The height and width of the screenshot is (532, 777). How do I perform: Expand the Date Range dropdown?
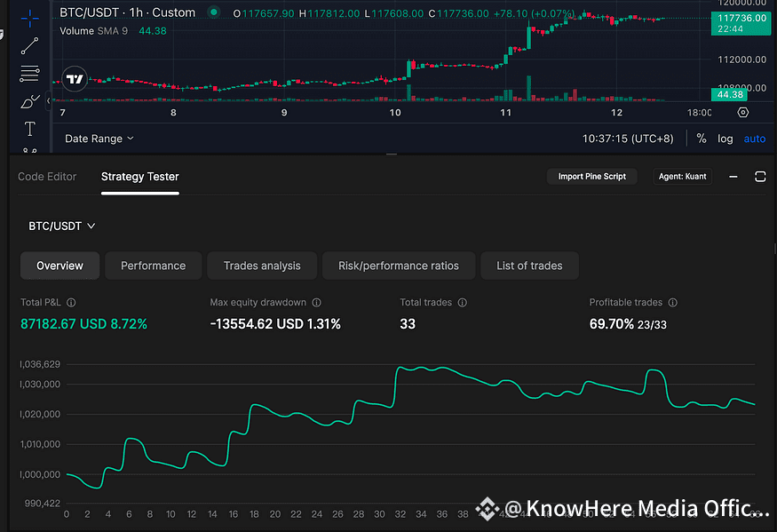99,139
